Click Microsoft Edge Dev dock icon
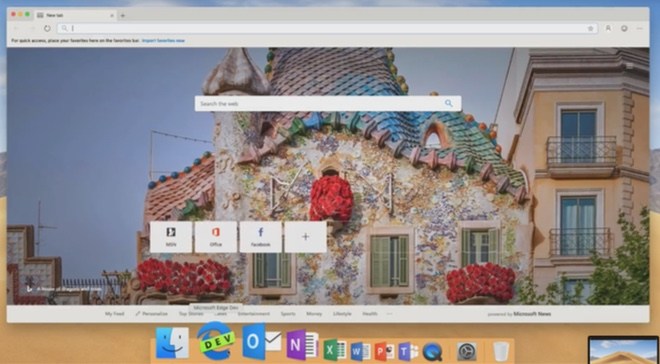Image resolution: width=660 pixels, height=364 pixels. (x=216, y=341)
